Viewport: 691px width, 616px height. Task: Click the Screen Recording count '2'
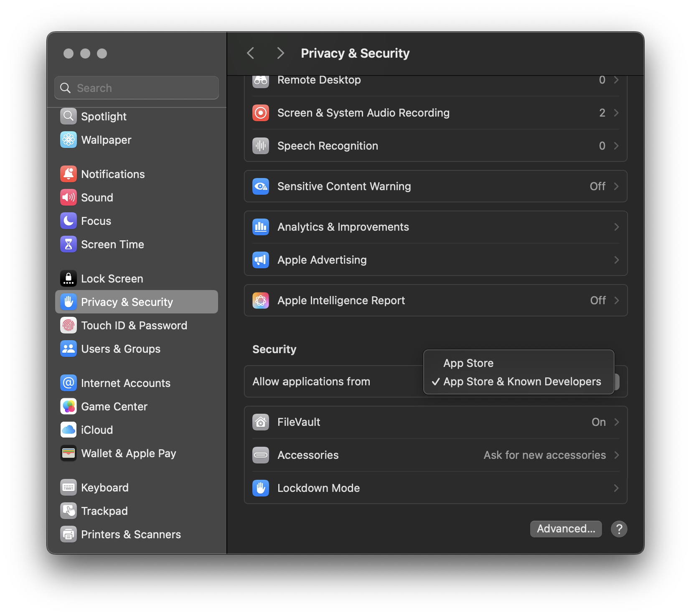click(602, 113)
